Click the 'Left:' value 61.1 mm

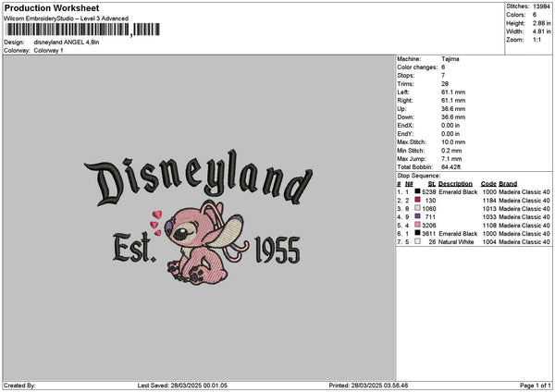453,92
